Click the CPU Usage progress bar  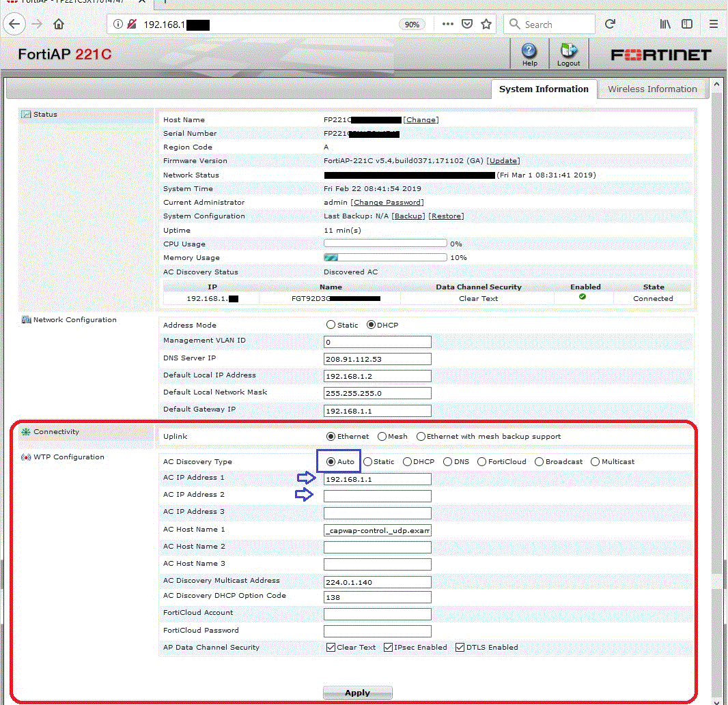pos(385,243)
